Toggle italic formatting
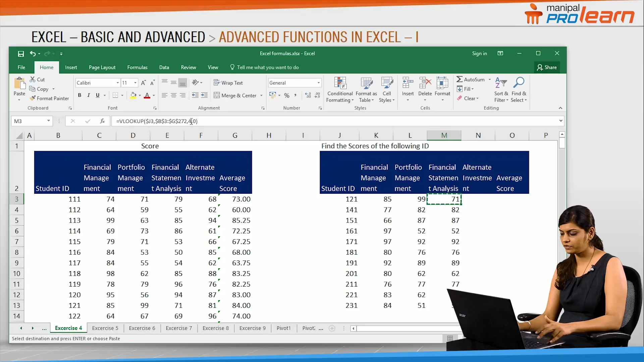 pos(88,95)
